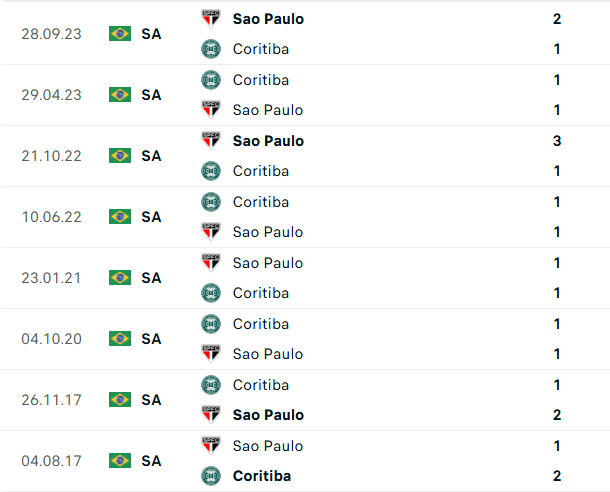
Task: Open bold Coritiba team in 04.08.17 match
Action: point(261,476)
